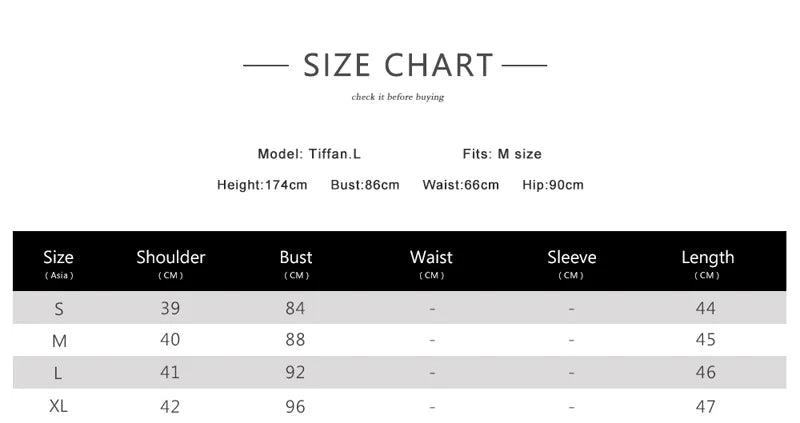Click the shoulder value 40 for M
This screenshot has height=423, width=800.
tap(170, 340)
